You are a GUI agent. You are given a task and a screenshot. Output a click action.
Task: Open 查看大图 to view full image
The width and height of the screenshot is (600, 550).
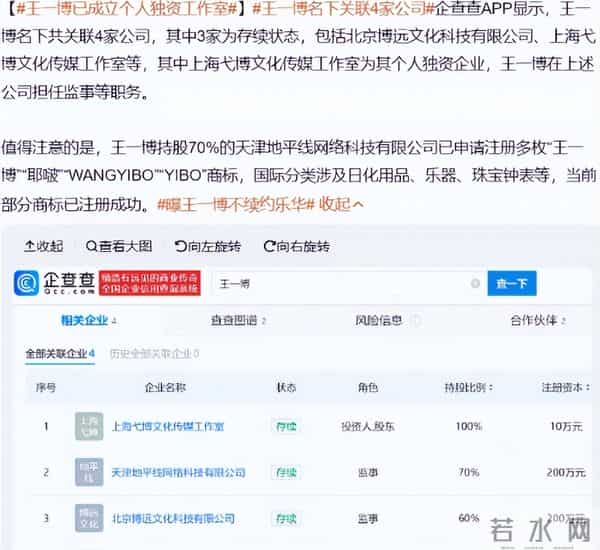pyautogui.click(x=119, y=246)
